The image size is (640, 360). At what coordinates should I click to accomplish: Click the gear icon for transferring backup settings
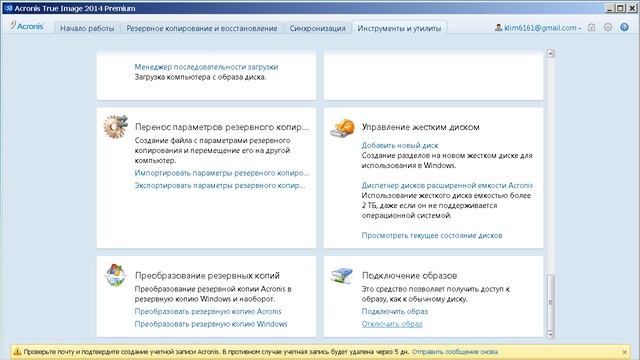pos(116,127)
